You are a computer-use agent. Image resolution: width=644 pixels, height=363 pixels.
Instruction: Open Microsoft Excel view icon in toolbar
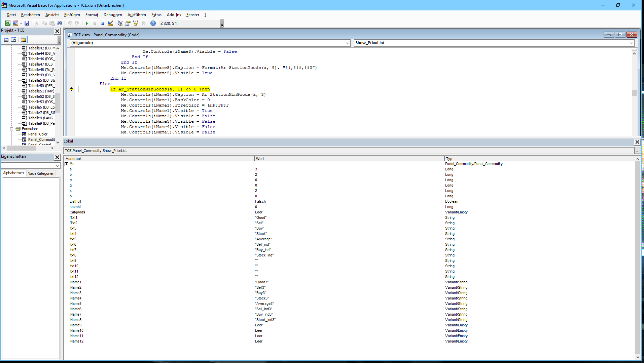7,23
